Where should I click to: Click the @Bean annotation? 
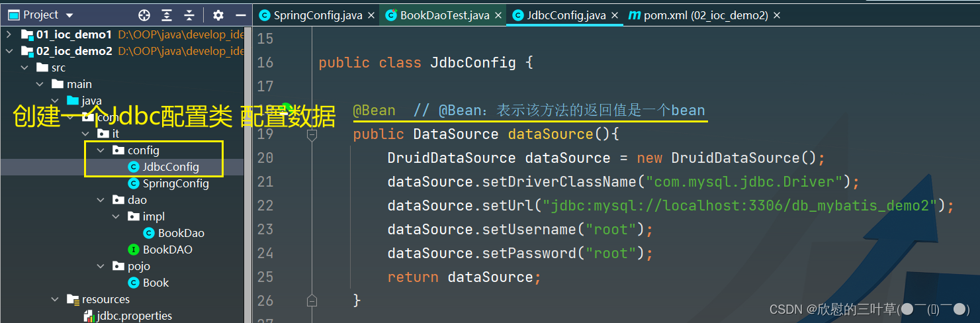click(375, 111)
